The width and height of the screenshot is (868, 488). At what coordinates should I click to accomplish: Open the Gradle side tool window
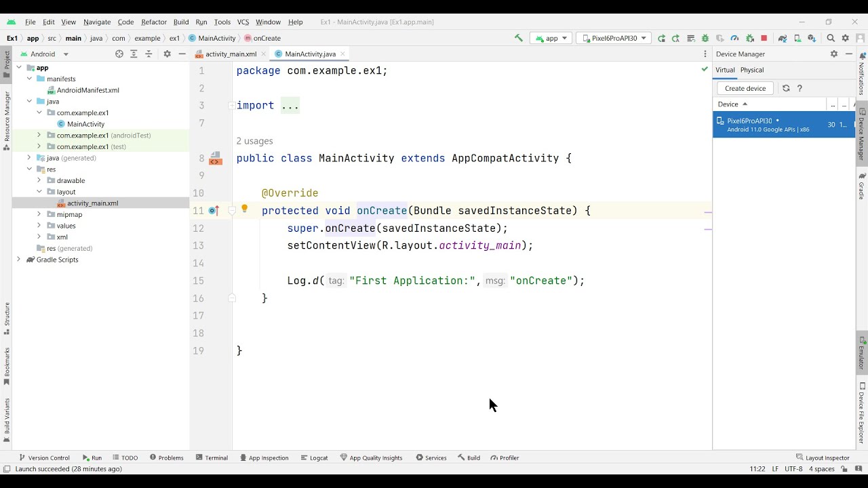pos(862,186)
